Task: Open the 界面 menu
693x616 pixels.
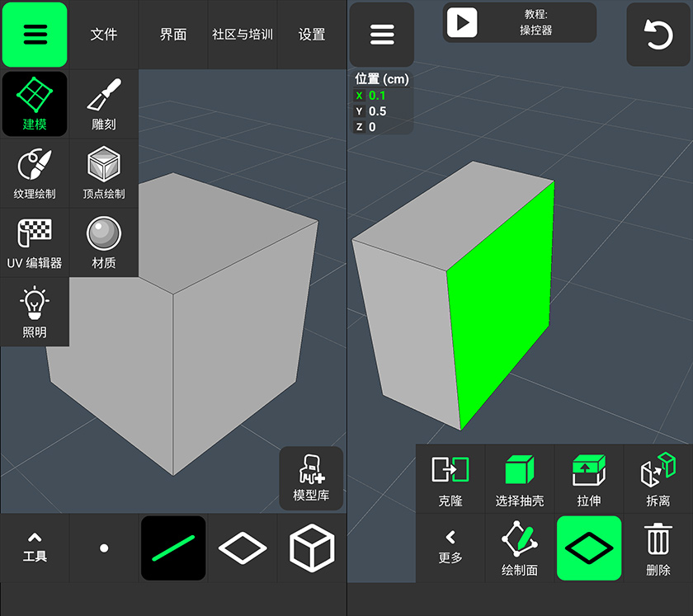Action: (x=173, y=35)
